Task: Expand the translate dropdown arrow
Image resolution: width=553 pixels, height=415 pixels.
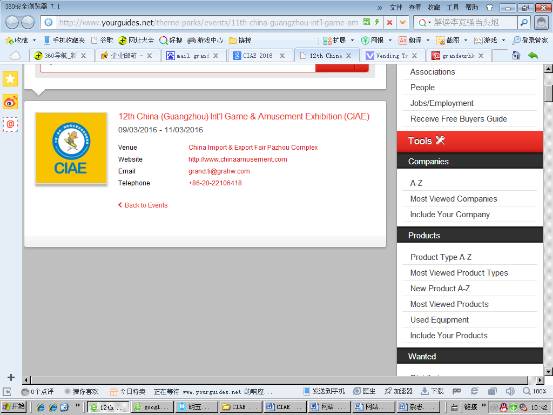Action: pos(428,40)
